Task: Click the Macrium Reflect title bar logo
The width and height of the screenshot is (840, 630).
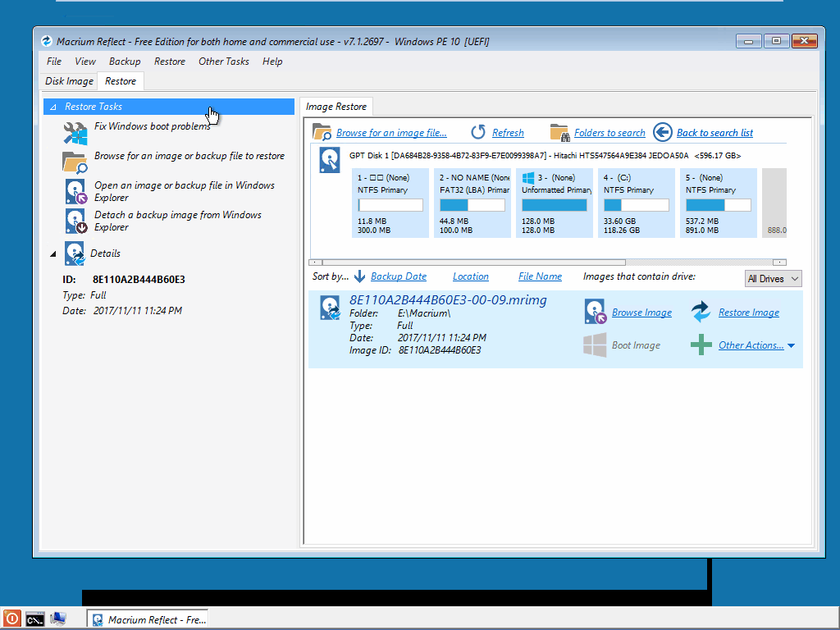Action: pyautogui.click(x=47, y=41)
